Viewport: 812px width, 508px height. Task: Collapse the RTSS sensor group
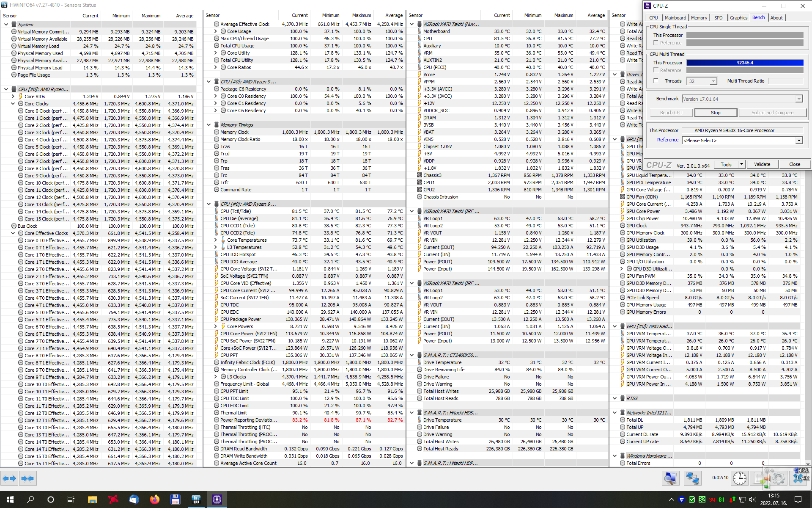click(615, 398)
